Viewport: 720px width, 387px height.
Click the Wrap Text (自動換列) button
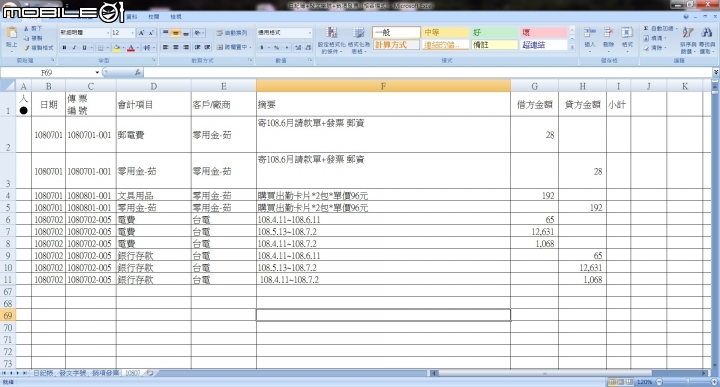coord(232,33)
